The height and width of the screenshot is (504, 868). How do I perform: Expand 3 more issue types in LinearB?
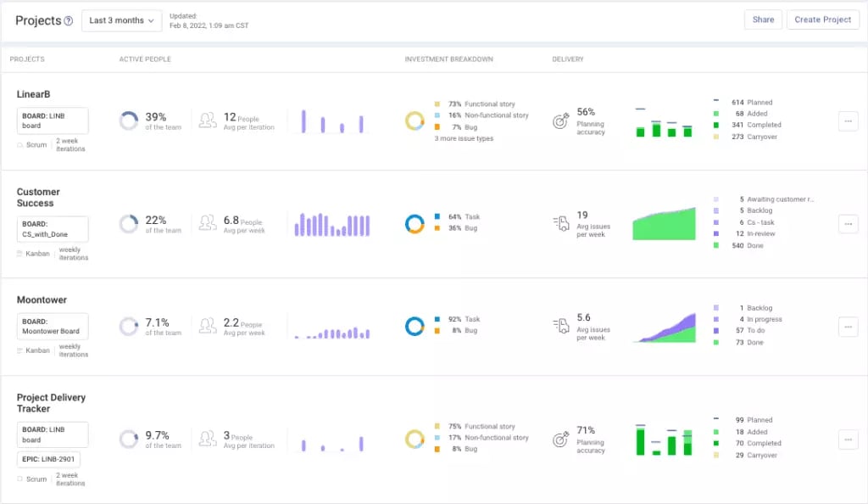coord(464,138)
